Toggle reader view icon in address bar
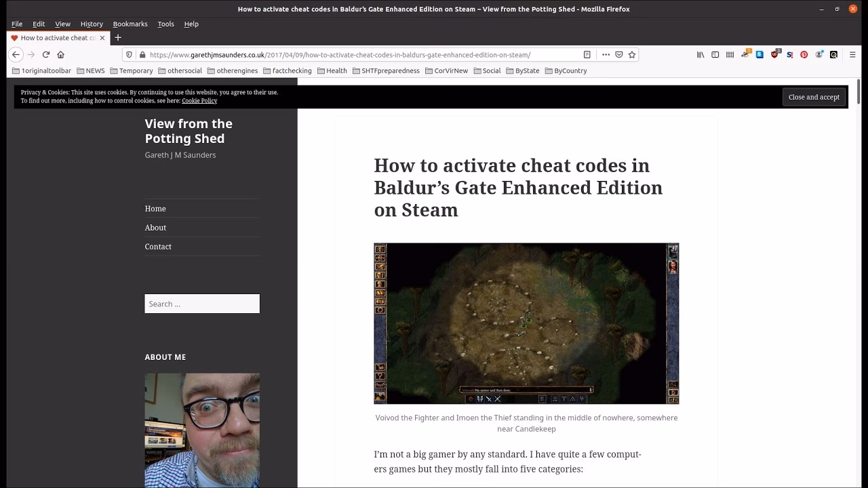868x488 pixels. point(587,54)
